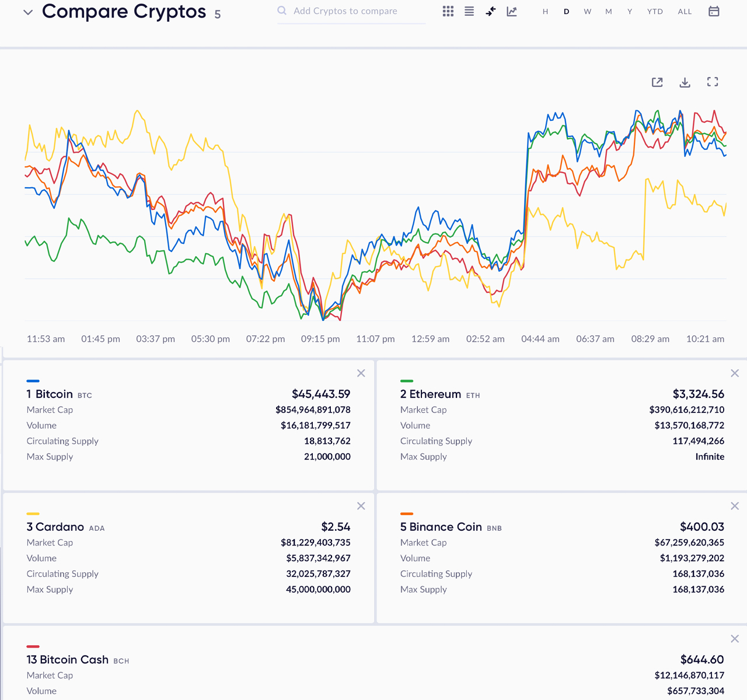Click Bitcoin Cash market cap $12,146,870,117

689,675
